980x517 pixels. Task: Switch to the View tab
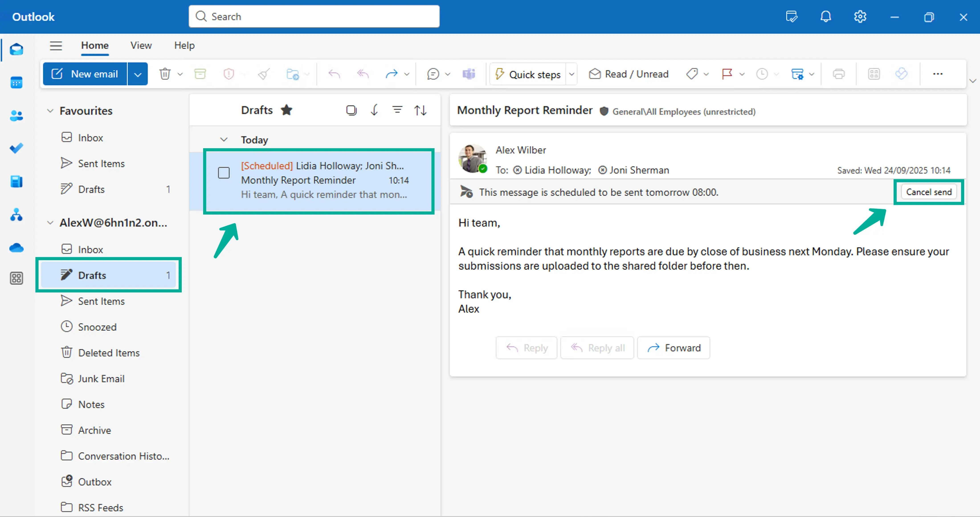coord(141,45)
